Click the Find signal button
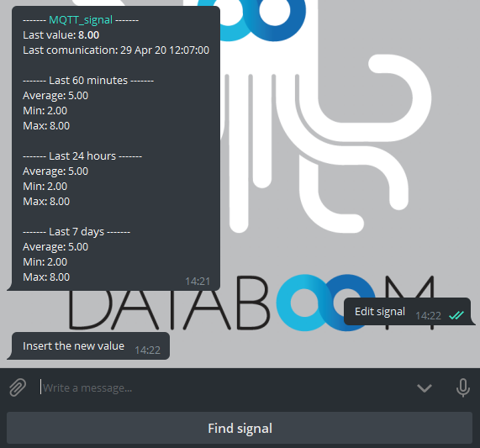Image resolution: width=480 pixels, height=448 pixels. pos(240,428)
